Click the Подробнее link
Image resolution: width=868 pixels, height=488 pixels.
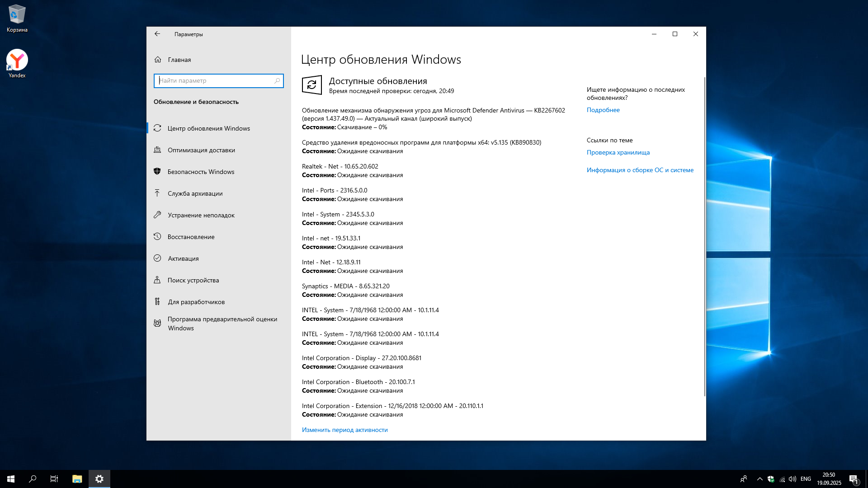coord(603,110)
